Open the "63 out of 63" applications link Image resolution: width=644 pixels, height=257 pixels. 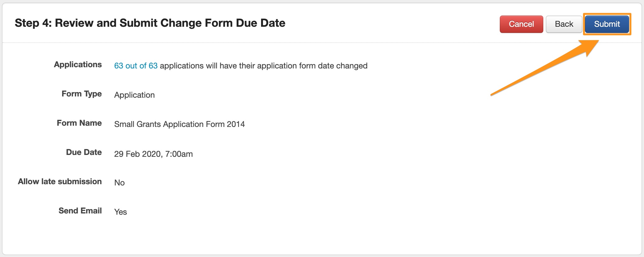pos(136,66)
